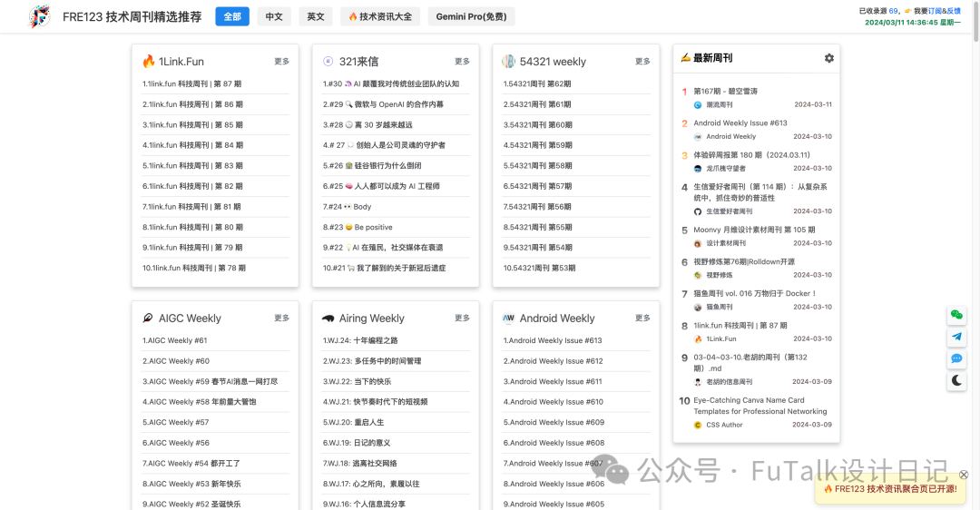Click the FRE123 site logo
The height and width of the screenshot is (510, 980).
point(39,16)
